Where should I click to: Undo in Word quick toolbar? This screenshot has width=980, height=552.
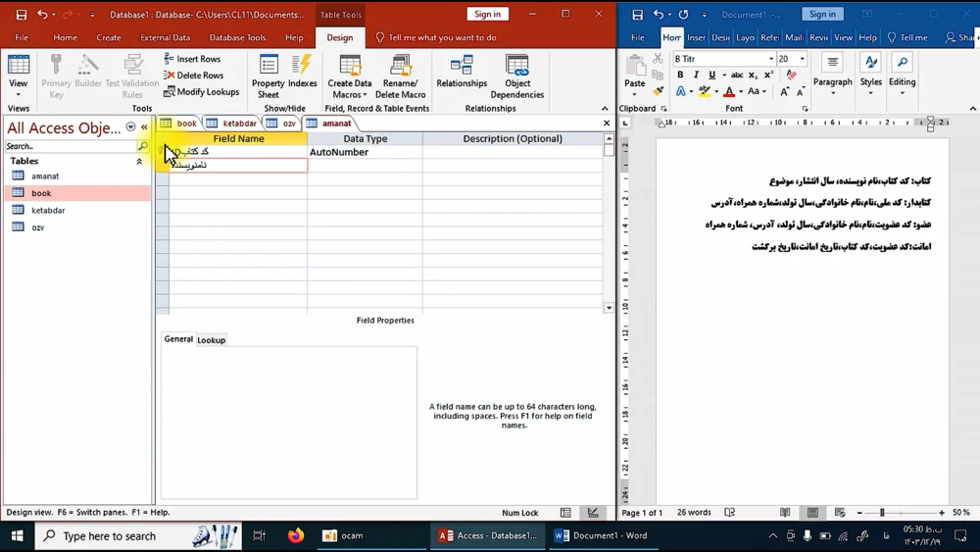tap(659, 15)
